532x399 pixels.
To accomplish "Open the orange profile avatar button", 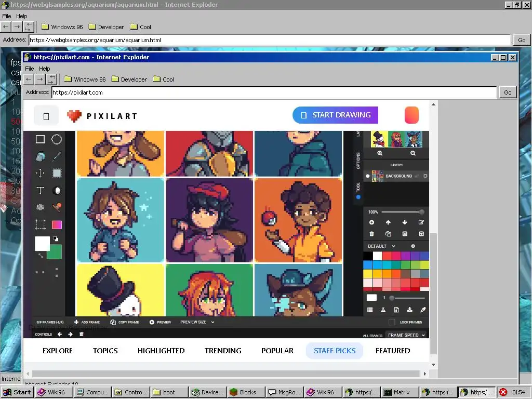I will [x=411, y=115].
